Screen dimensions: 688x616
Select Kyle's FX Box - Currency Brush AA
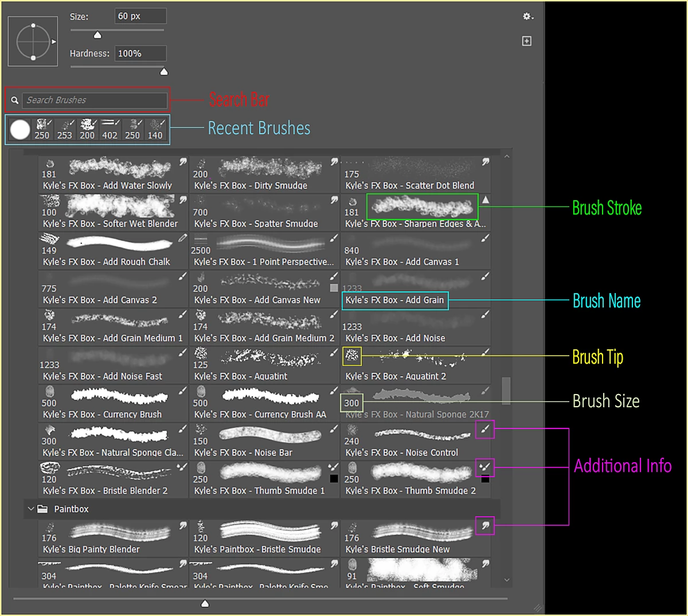coord(264,403)
